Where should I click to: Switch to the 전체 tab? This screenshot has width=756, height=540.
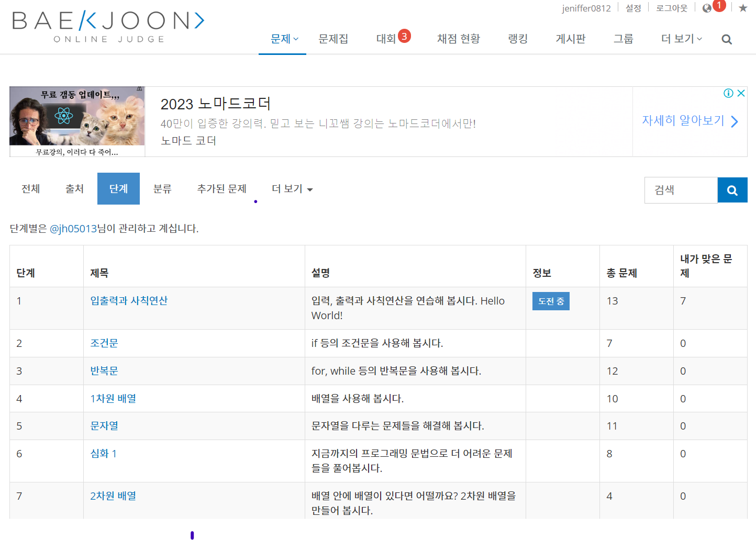click(31, 189)
